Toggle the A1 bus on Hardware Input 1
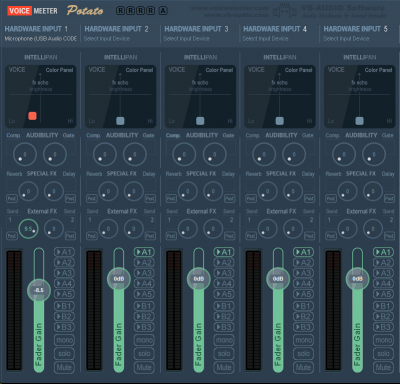This screenshot has width=400, height=384. click(x=64, y=252)
